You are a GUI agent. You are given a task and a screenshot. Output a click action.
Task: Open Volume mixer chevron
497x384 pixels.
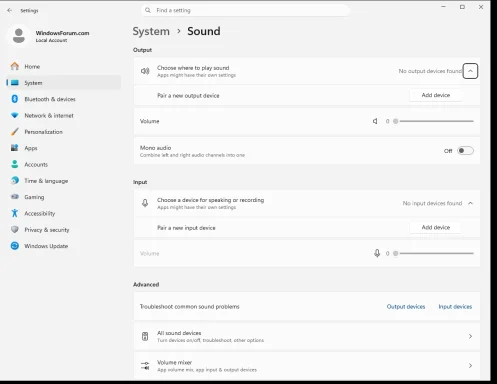(x=470, y=366)
